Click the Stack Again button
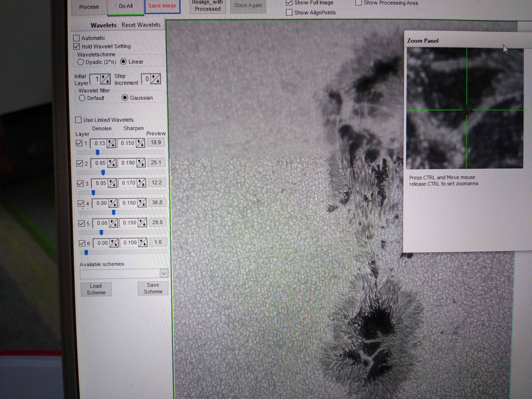This screenshot has width=532, height=399. [248, 6]
